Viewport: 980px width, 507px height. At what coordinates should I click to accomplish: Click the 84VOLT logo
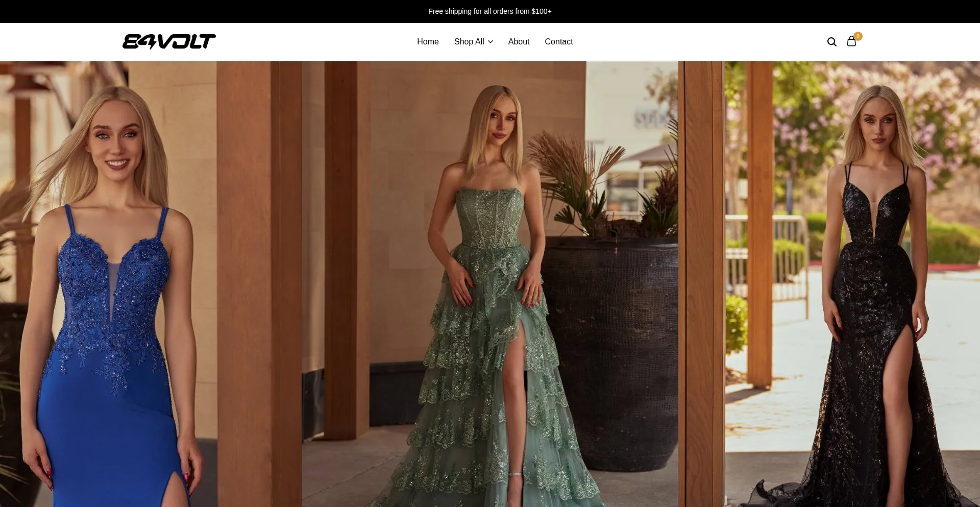pos(169,41)
